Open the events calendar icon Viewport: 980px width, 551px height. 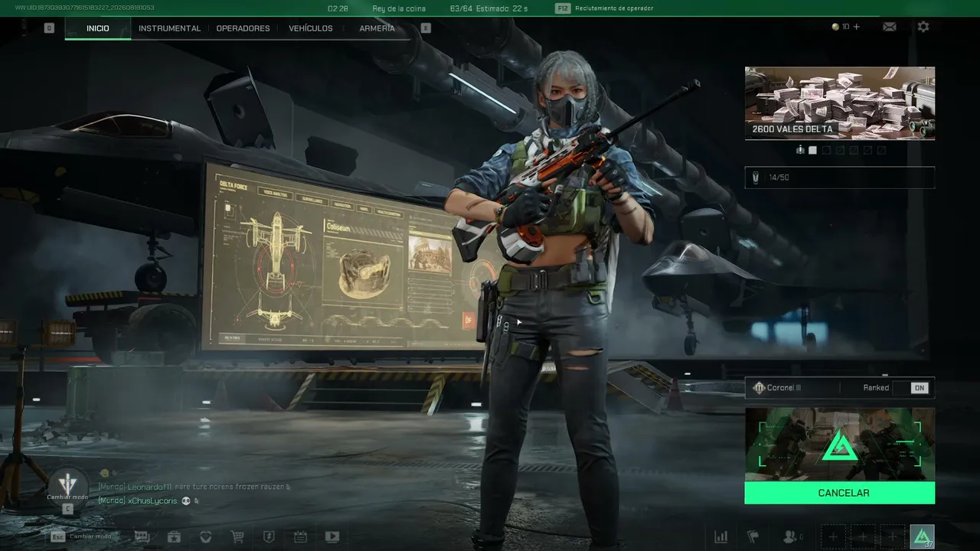click(300, 536)
